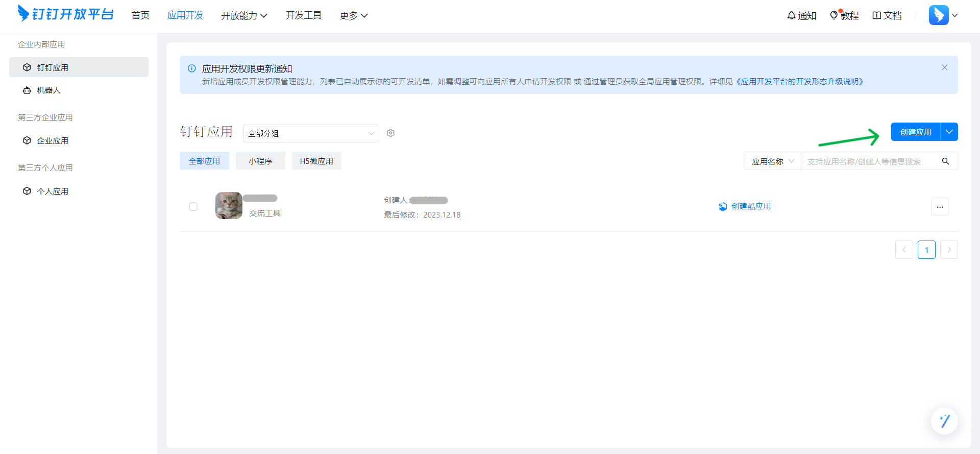Open the three-dot more actions menu
The height and width of the screenshot is (454, 980).
tap(940, 207)
